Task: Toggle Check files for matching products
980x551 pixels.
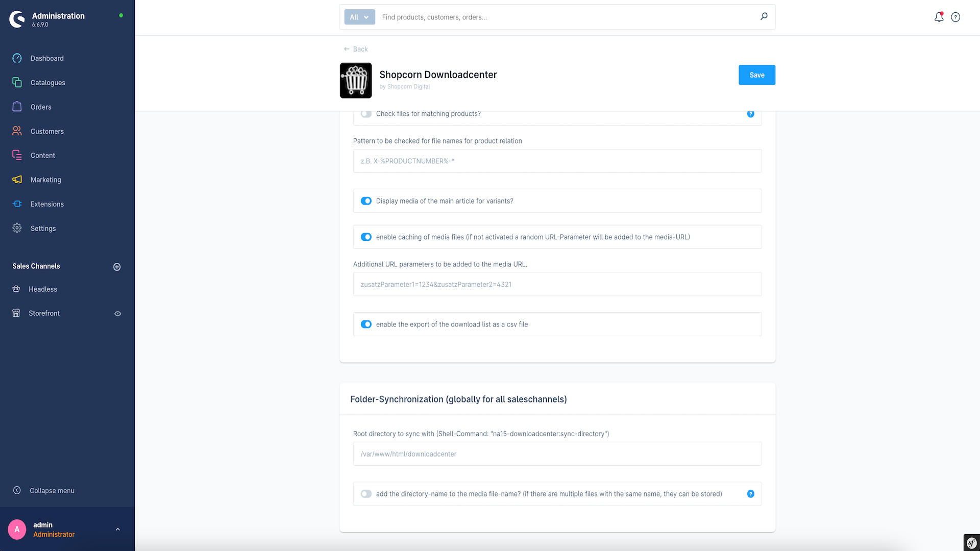Action: (366, 114)
